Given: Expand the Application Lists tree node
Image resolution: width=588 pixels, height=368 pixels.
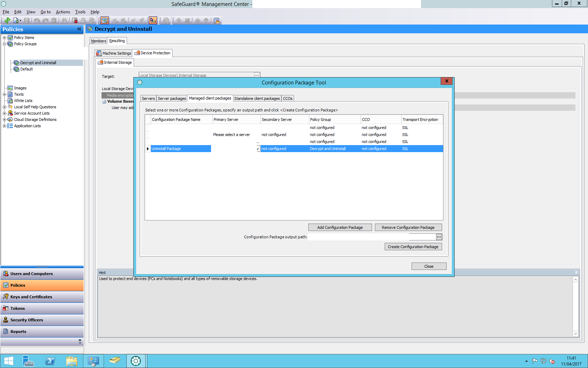Looking at the screenshot, I should (5, 126).
